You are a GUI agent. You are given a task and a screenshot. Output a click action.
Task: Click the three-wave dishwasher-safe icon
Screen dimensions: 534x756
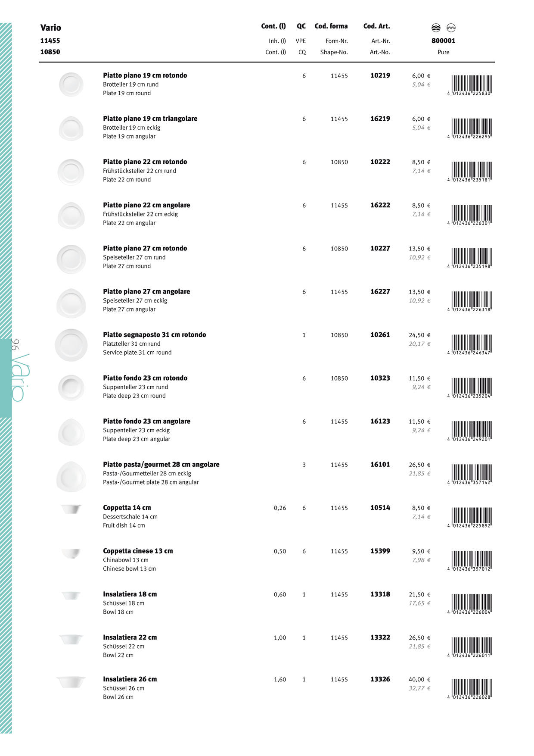(436, 28)
